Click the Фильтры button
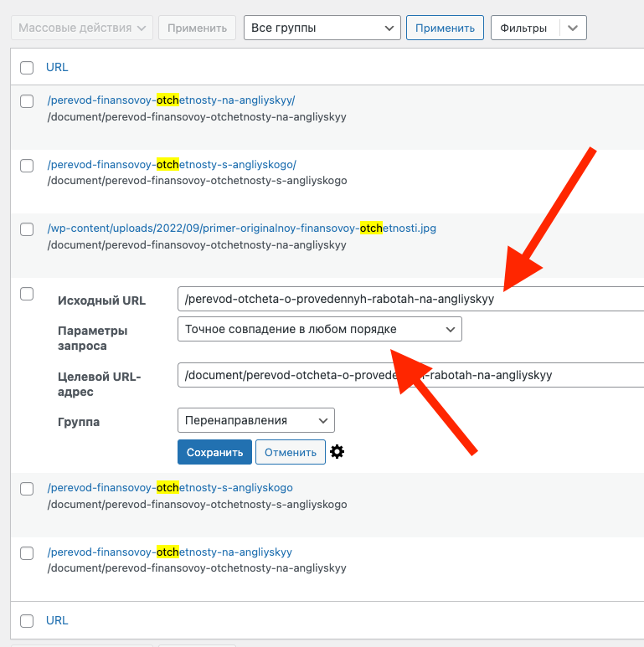This screenshot has height=647, width=644. click(x=525, y=28)
